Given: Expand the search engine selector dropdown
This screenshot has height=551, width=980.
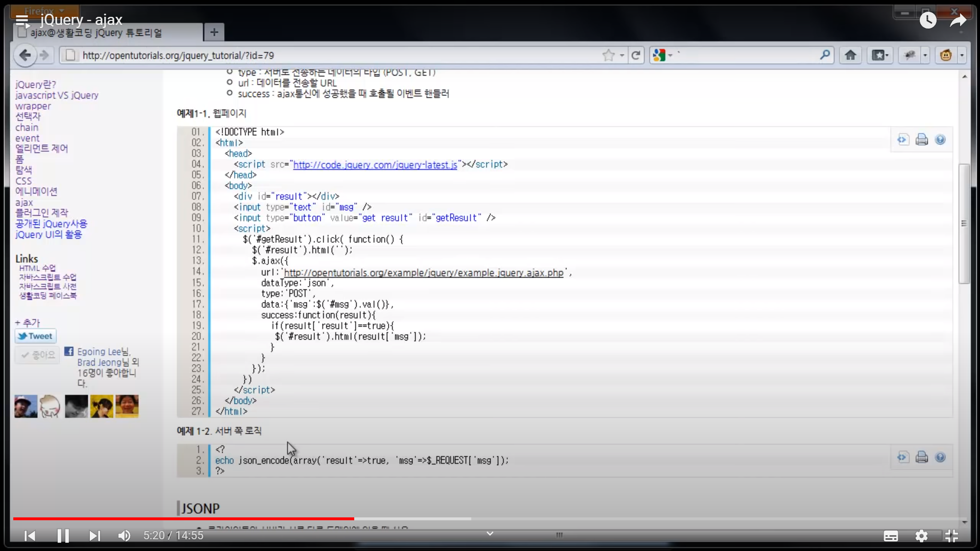Looking at the screenshot, I should tap(670, 55).
